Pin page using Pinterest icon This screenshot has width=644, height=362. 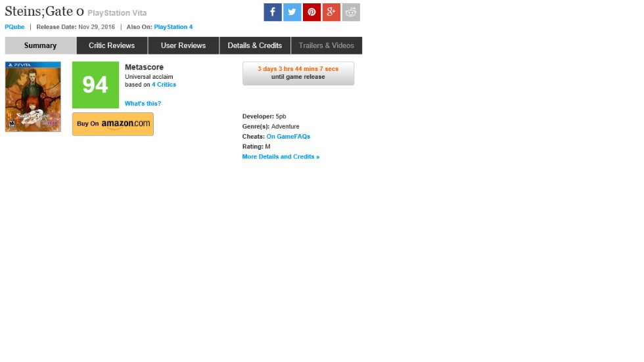coord(311,12)
